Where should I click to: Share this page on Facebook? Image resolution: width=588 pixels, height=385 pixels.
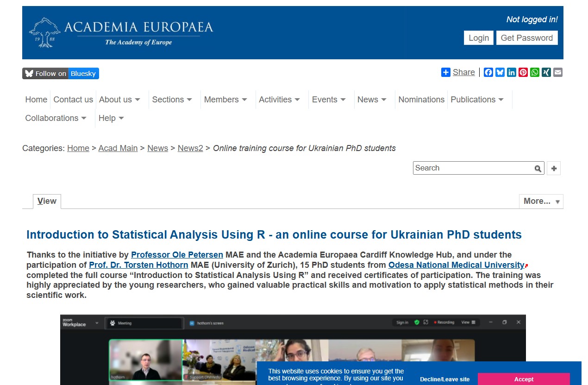pyautogui.click(x=488, y=72)
